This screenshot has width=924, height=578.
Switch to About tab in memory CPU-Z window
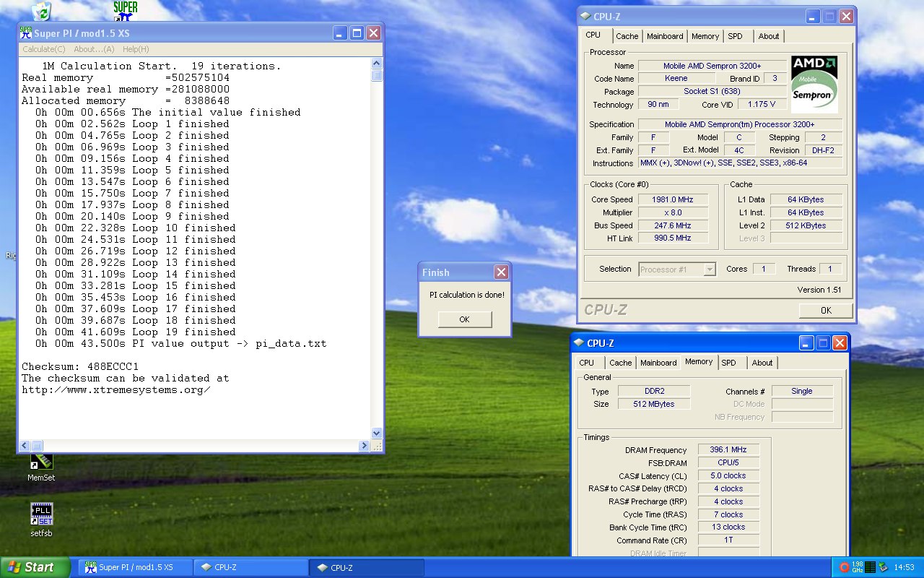pyautogui.click(x=762, y=363)
